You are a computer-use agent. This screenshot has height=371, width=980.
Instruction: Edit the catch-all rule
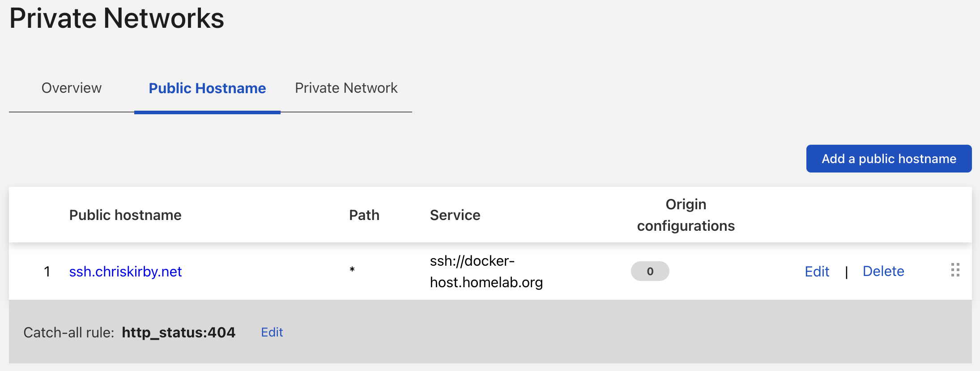click(x=272, y=332)
